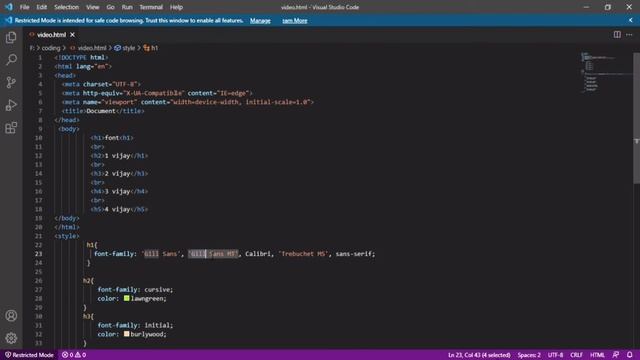Click 'sans-serif' in line 23
The width and height of the screenshot is (640, 360).
353,254
